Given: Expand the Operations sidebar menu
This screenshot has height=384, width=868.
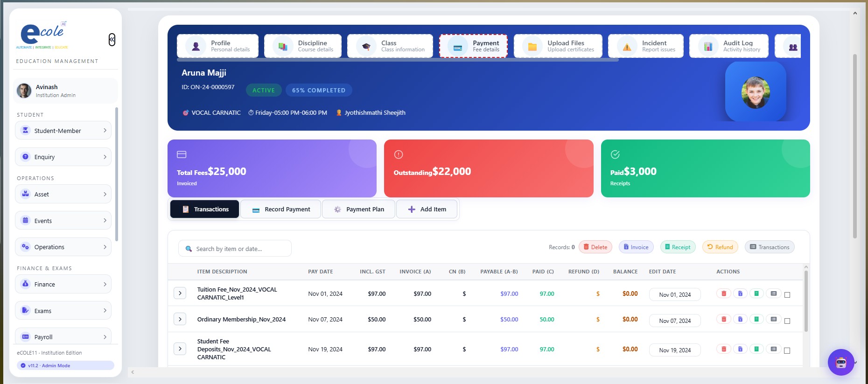Looking at the screenshot, I should pos(63,247).
